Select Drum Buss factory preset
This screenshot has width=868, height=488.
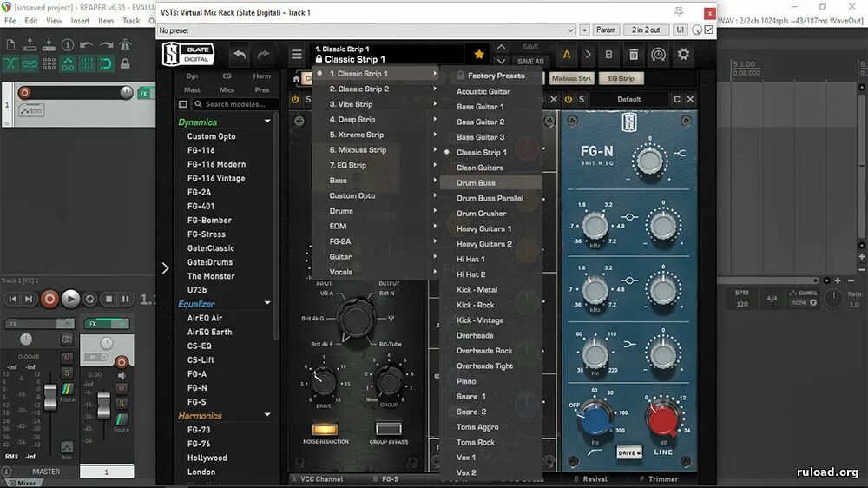click(x=490, y=183)
